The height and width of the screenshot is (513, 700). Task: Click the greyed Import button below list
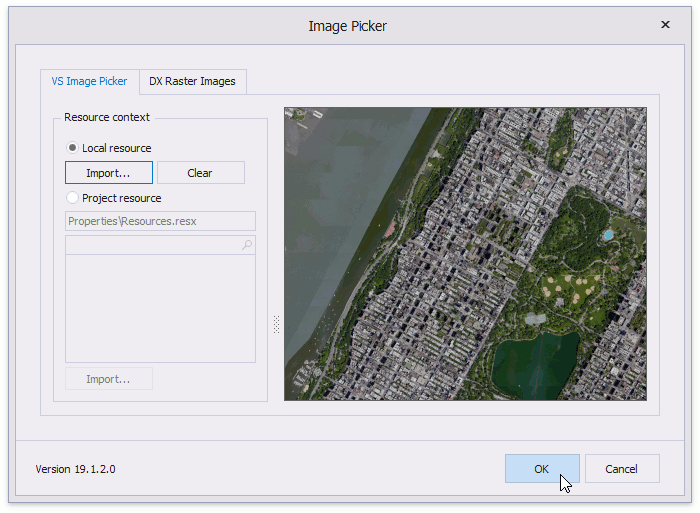coord(108,379)
